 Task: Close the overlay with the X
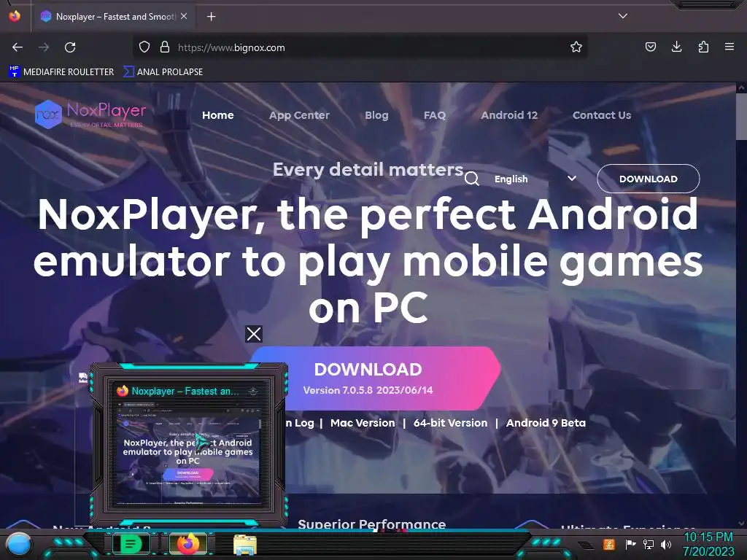click(x=253, y=334)
